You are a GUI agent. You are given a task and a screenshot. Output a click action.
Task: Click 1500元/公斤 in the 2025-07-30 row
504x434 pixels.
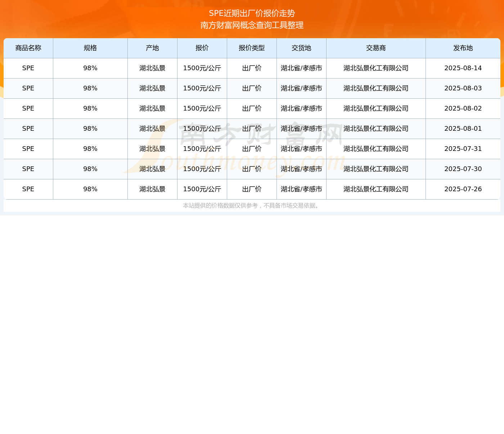click(202, 169)
